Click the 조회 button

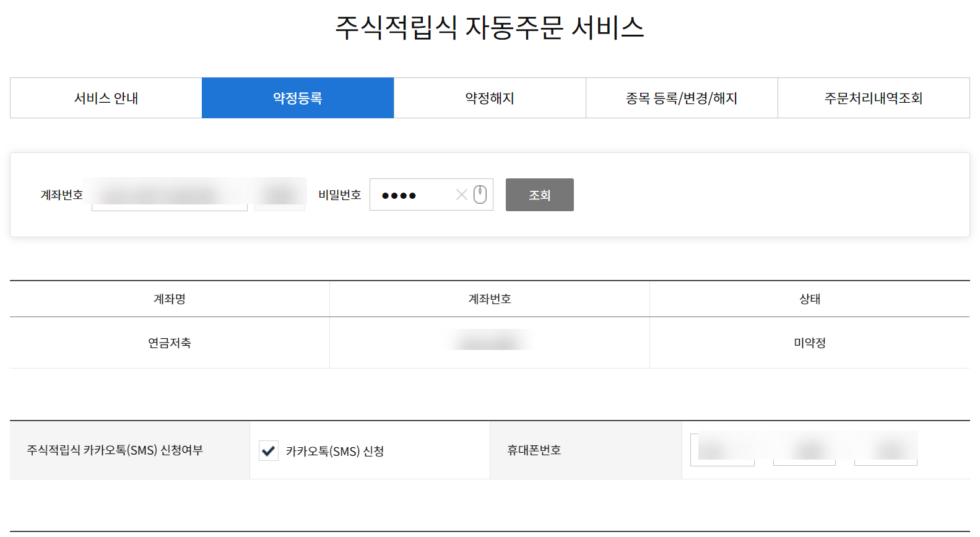pos(539,194)
